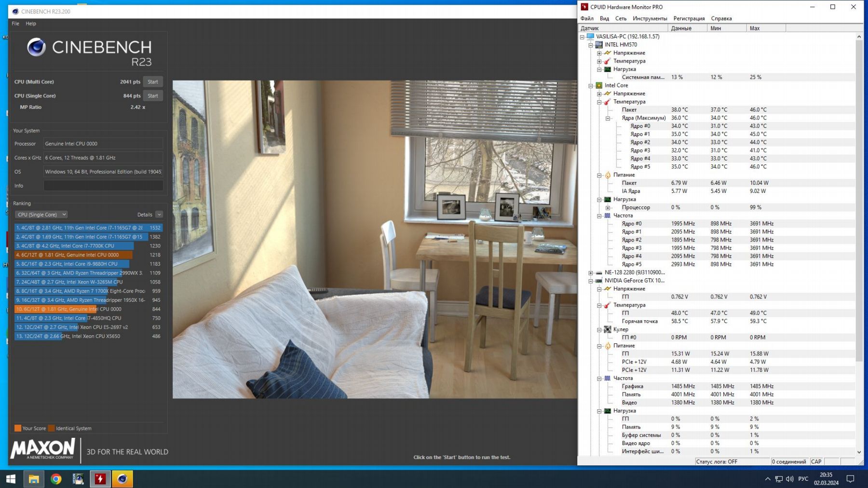The image size is (868, 488).
Task: Click the voltage icon under NVIDIA GeForce
Action: (x=608, y=289)
